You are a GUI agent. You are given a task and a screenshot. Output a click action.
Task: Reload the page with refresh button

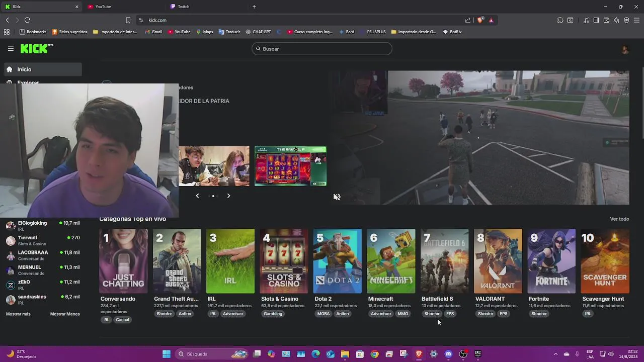point(27,20)
